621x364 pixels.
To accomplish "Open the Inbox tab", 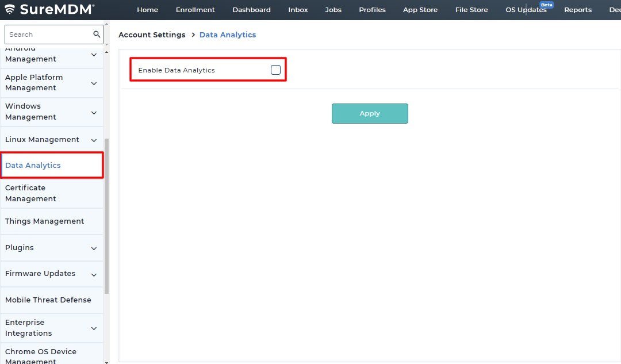I will [x=298, y=10].
